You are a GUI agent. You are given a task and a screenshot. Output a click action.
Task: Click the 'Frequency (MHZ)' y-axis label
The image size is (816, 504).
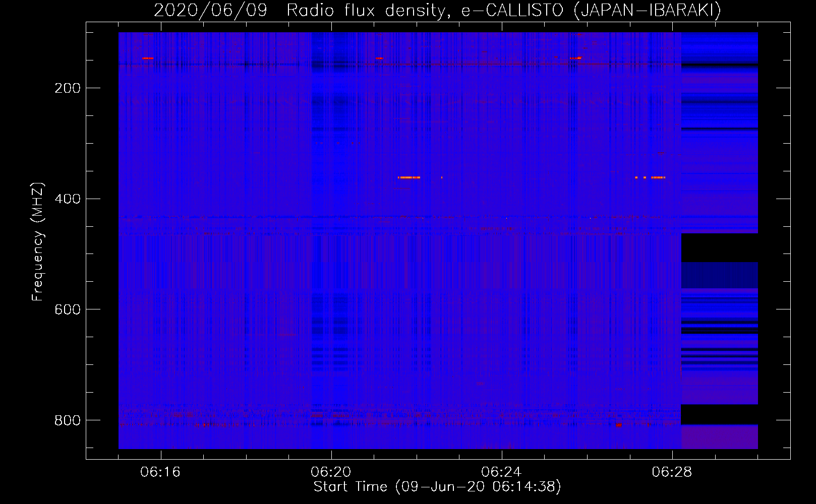click(x=38, y=241)
